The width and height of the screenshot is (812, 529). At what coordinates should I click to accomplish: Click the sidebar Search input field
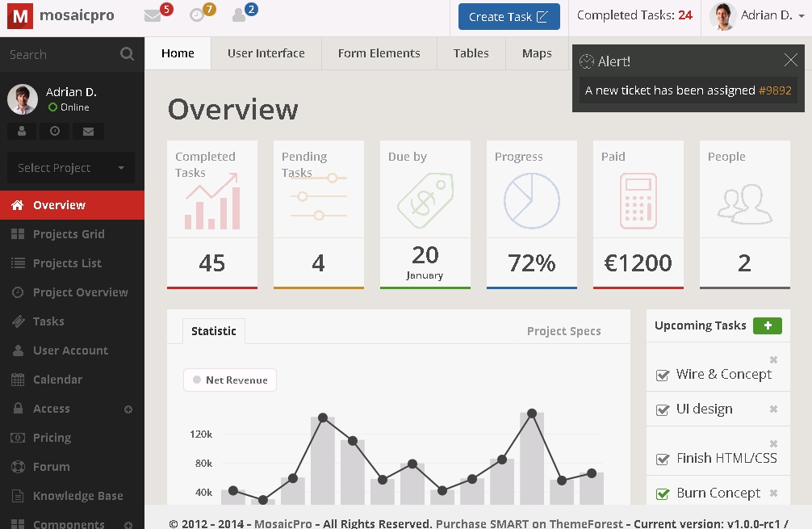pos(61,54)
